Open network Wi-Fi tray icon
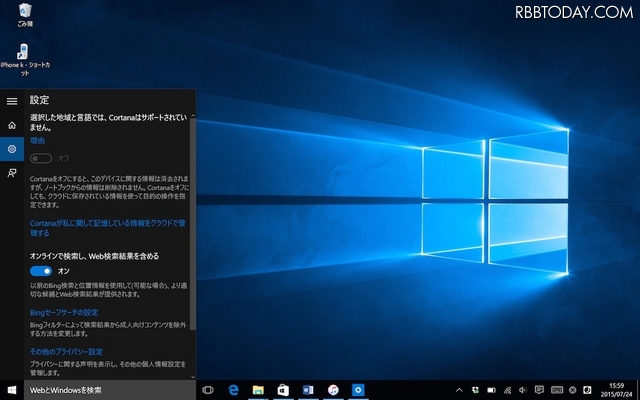The width and height of the screenshot is (640, 400). click(x=507, y=390)
